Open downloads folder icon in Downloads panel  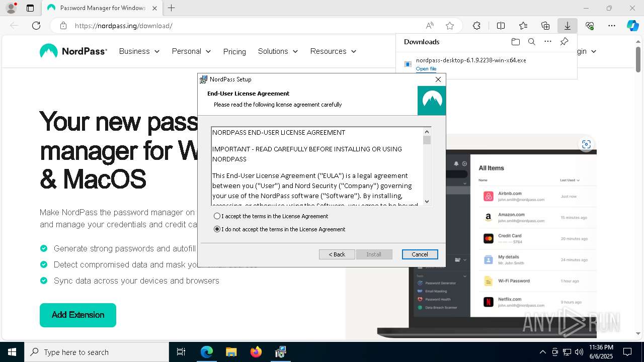(515, 42)
